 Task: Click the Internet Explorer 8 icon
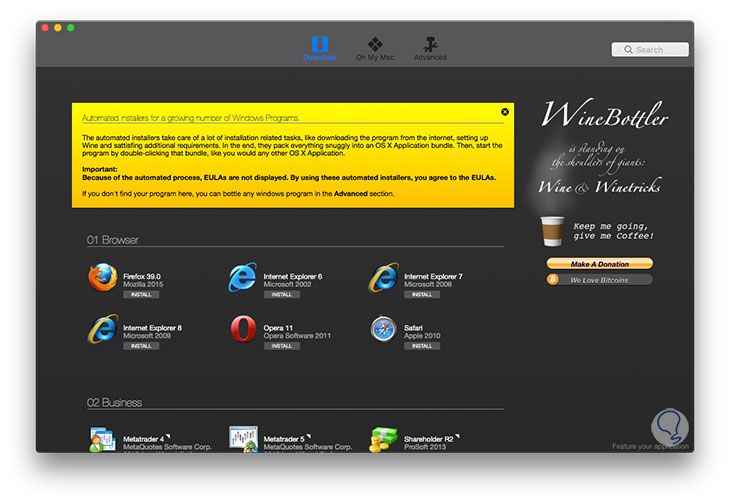[103, 329]
